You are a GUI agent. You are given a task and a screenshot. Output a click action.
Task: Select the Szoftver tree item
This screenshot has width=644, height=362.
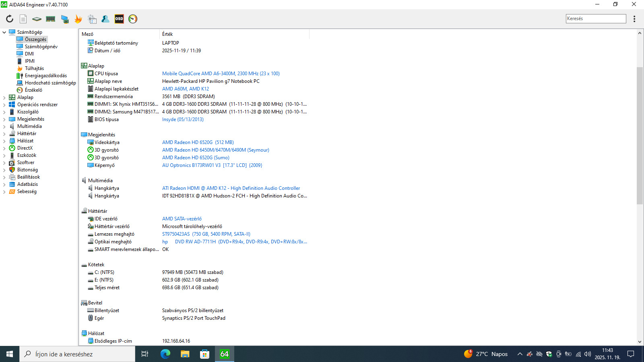(x=22, y=162)
